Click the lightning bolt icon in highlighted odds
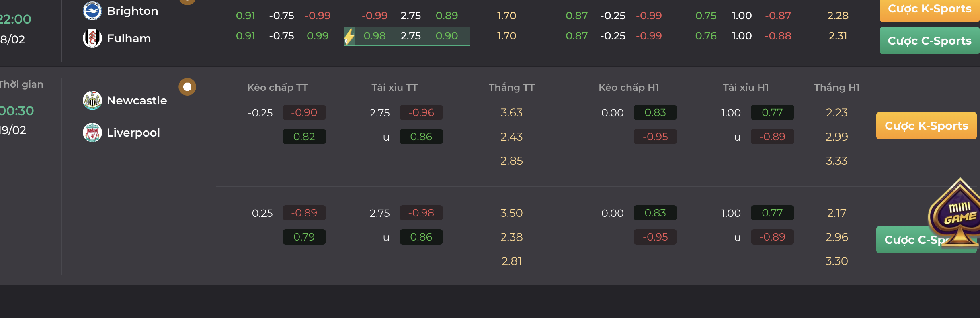This screenshot has width=980, height=318. 349,37
